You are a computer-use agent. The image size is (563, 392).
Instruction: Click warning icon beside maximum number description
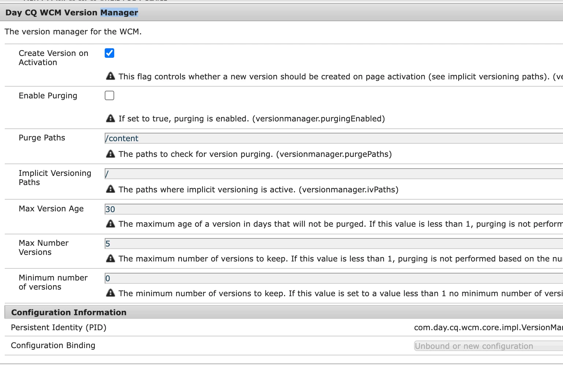pos(111,258)
